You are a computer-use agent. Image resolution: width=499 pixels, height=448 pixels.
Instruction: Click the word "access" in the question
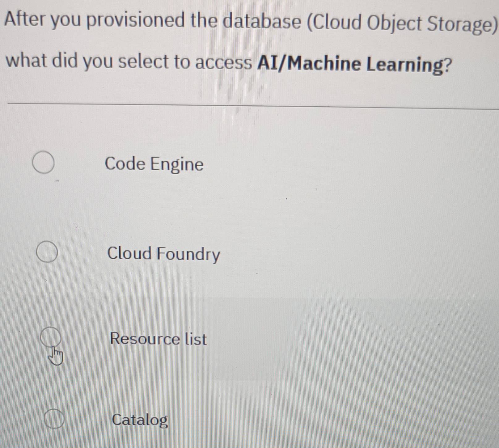[x=224, y=62]
